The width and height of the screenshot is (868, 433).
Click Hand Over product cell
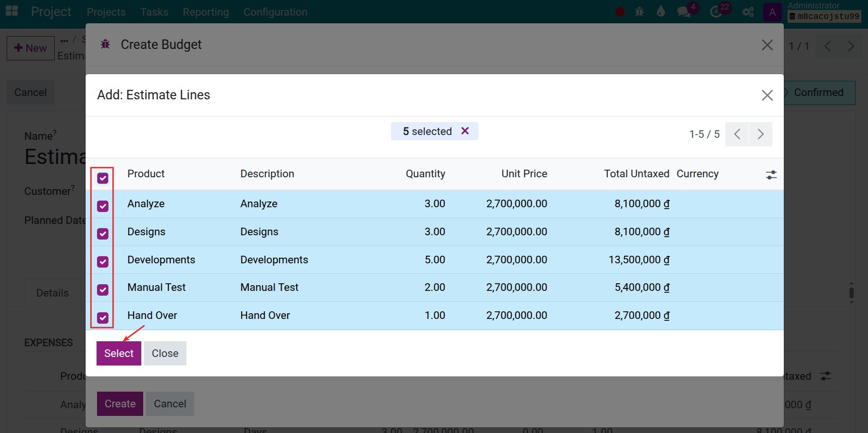(152, 315)
